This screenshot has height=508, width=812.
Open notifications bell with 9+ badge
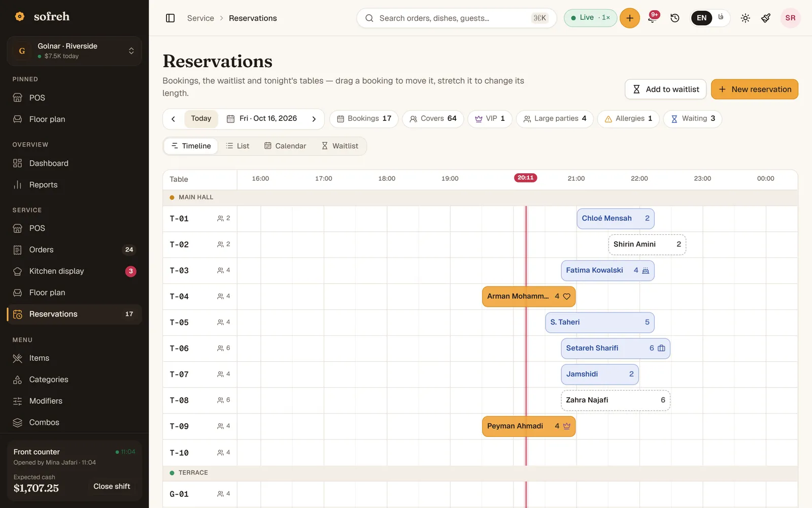(652, 18)
